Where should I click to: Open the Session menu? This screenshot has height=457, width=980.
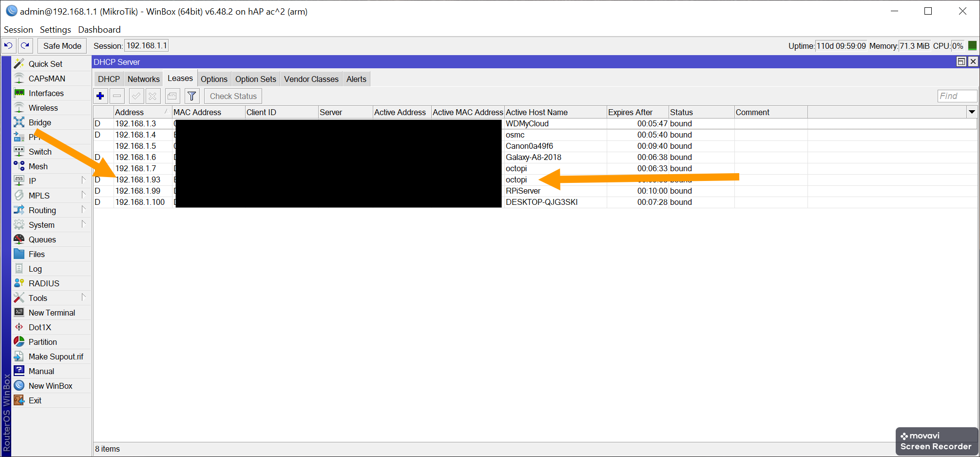[19, 30]
